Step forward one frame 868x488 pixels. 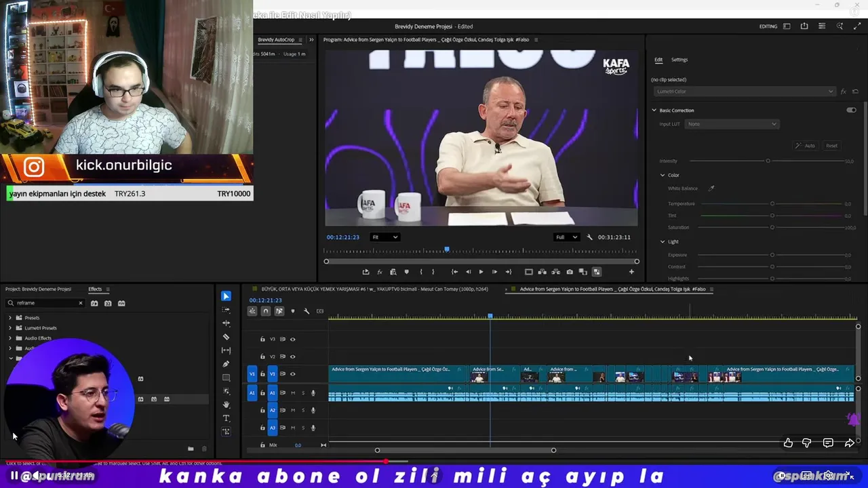coord(494,272)
